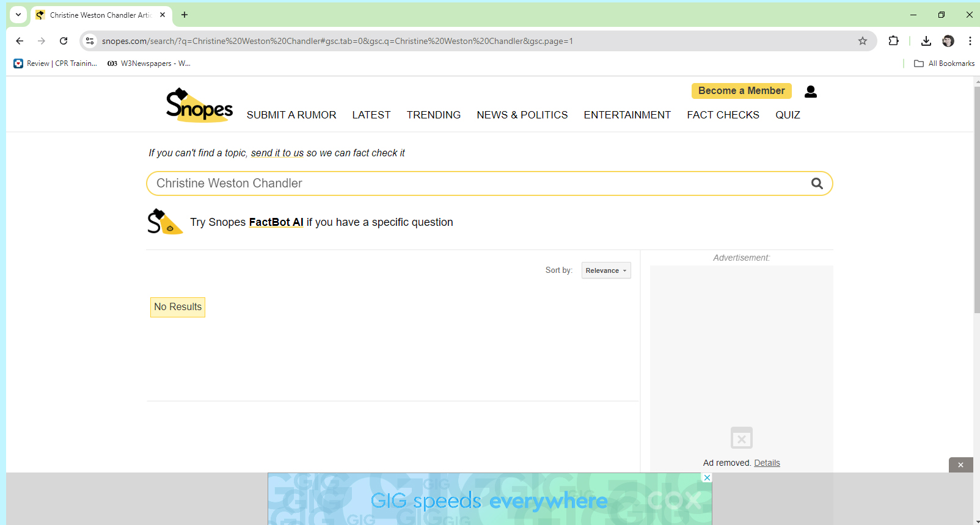Reload the page

coord(64,41)
